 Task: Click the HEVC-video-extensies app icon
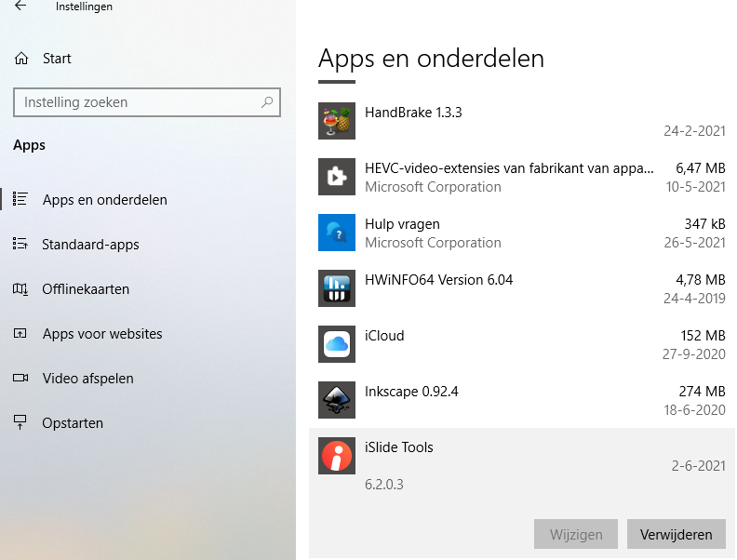337,177
